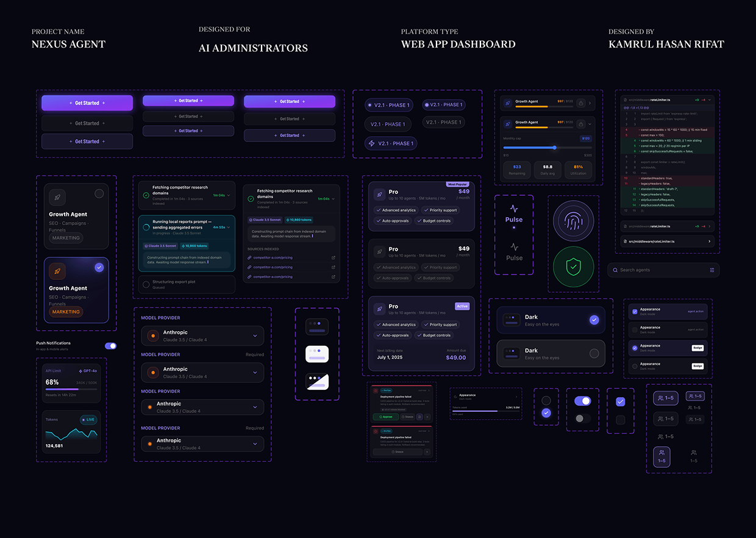Click monitor icon on the selected Dark theme card
The image size is (756, 538).
510,320
